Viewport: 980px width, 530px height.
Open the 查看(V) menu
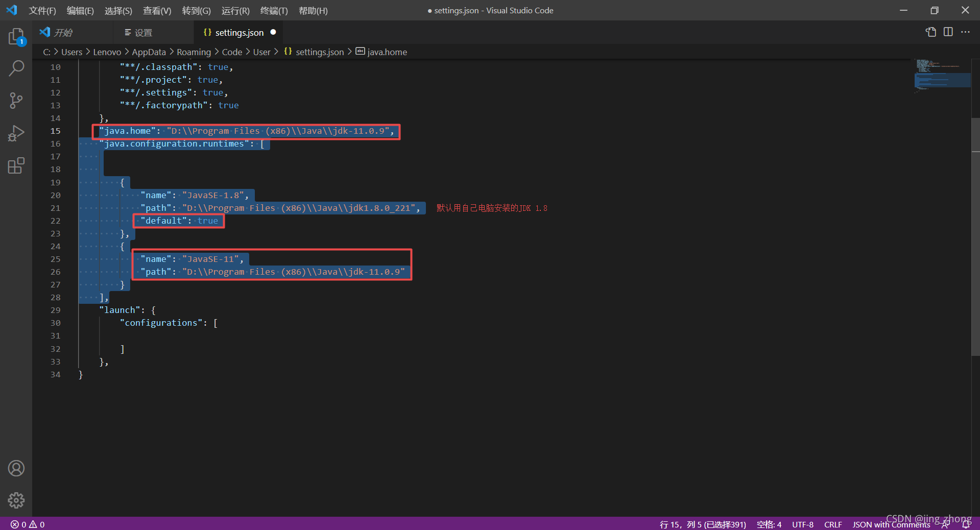[x=157, y=11]
